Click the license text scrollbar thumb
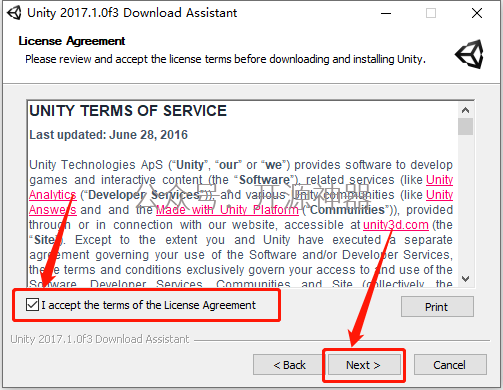The height and width of the screenshot is (390, 503). [x=466, y=126]
